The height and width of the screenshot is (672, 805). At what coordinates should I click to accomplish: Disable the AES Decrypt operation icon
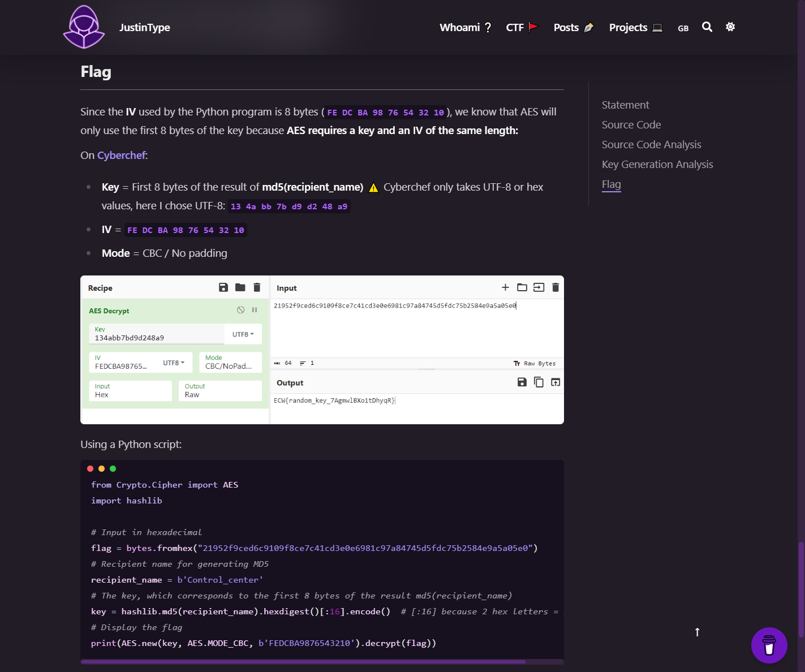(x=240, y=310)
